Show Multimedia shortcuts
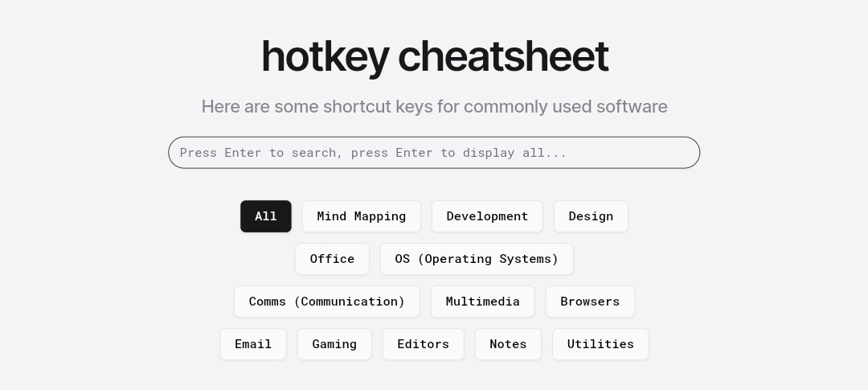 [483, 302]
